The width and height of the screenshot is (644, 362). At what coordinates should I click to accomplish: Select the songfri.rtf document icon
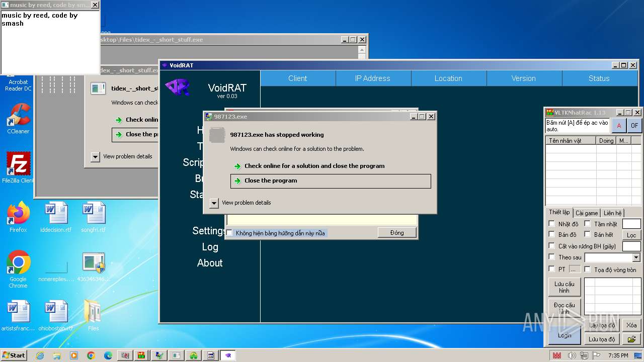[94, 217]
